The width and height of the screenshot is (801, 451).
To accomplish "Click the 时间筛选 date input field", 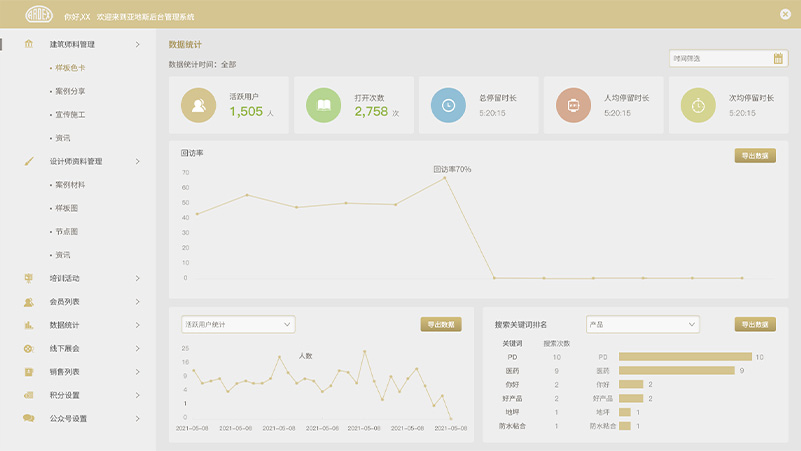I will point(718,59).
